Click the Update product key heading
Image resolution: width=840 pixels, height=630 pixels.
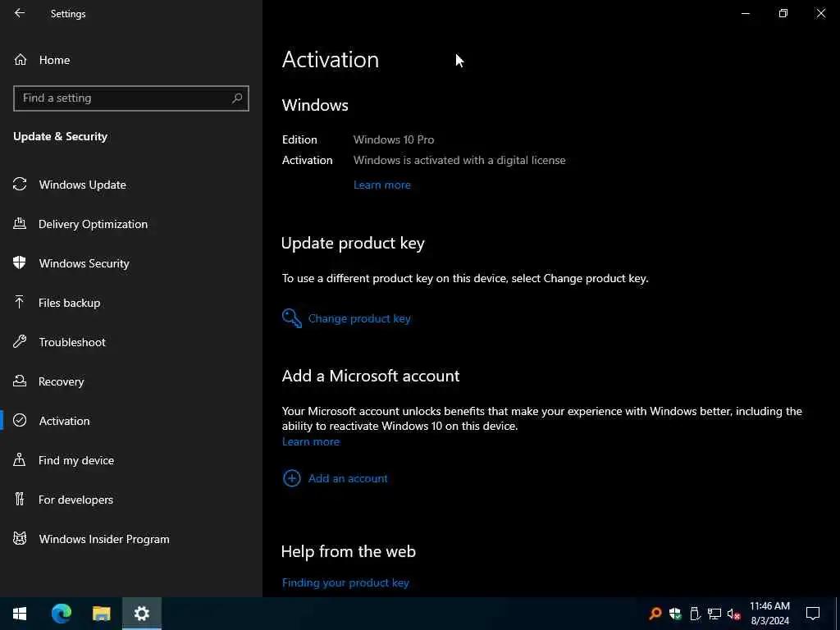click(353, 243)
